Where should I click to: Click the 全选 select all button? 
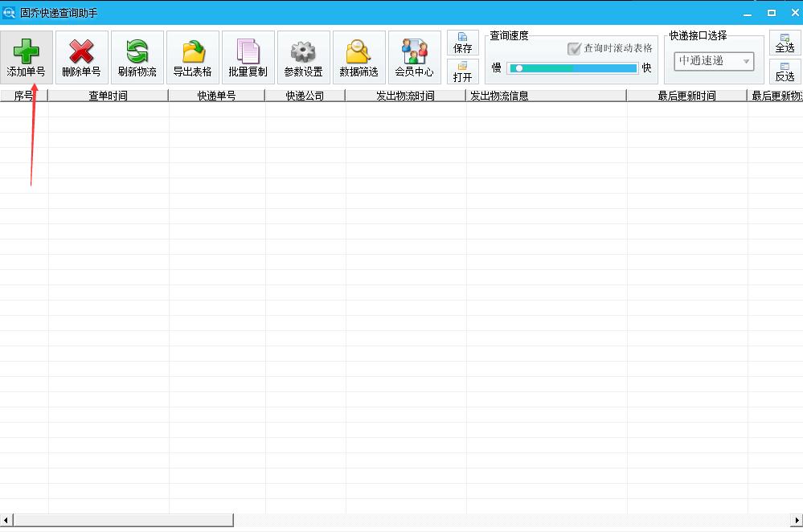pyautogui.click(x=785, y=43)
